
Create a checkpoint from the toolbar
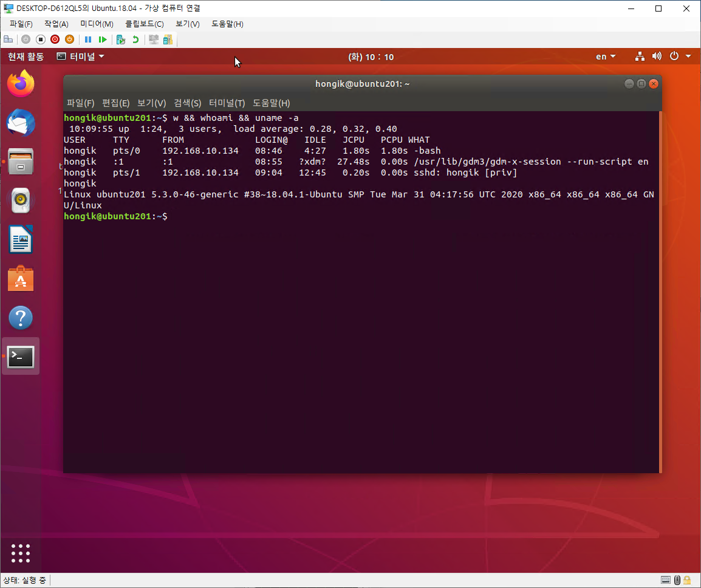point(121,39)
